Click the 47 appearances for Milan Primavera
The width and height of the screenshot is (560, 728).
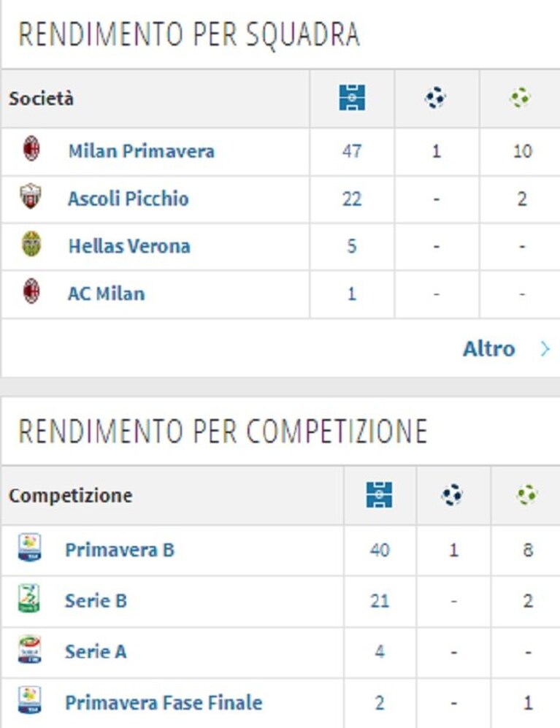352,151
